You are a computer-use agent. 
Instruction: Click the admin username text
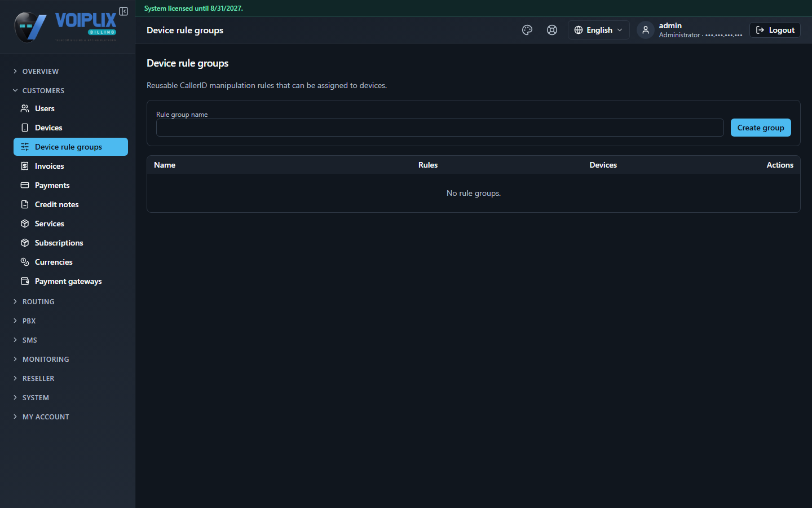tap(670, 25)
